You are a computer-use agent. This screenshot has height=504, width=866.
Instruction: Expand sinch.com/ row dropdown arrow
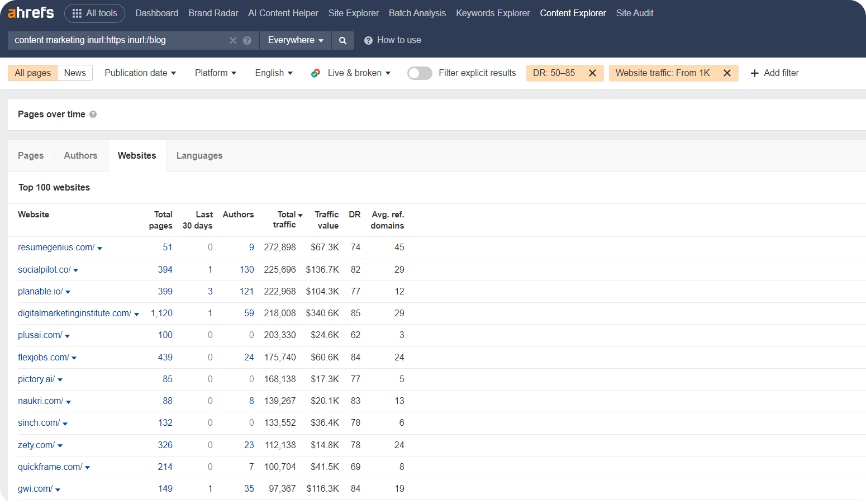coord(65,424)
